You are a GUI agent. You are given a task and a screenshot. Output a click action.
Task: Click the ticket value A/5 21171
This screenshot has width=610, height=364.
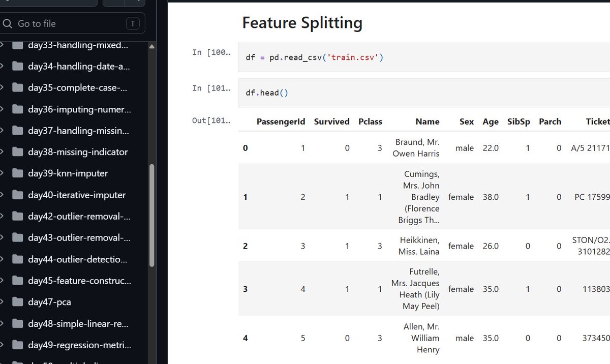coord(590,148)
